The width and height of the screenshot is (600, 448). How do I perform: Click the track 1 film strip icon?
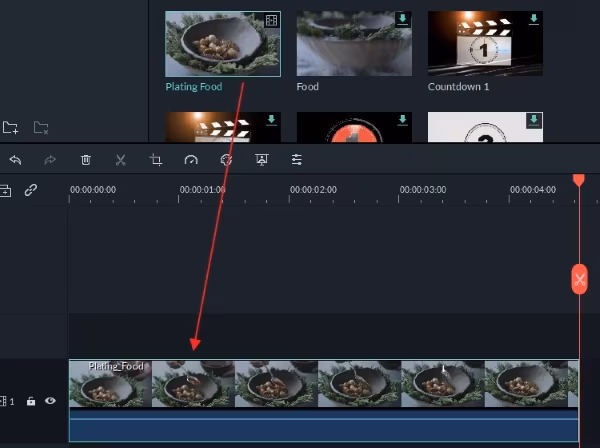pyautogui.click(x=3, y=401)
